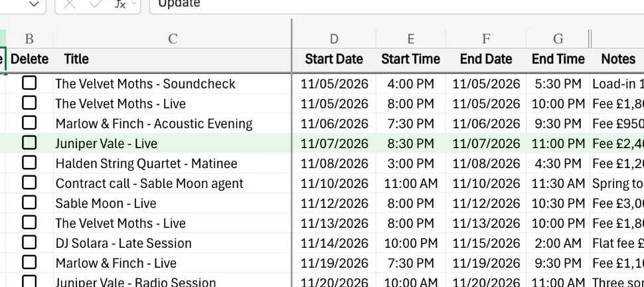Tick the Delete checkbox for Juniper Vale - Live

29,143
